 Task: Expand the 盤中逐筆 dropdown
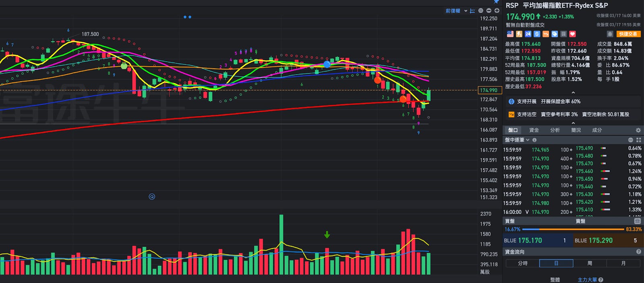pos(517,140)
